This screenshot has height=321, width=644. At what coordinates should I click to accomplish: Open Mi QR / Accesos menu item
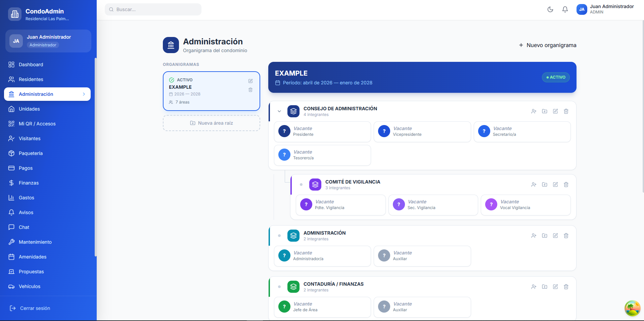pos(37,124)
